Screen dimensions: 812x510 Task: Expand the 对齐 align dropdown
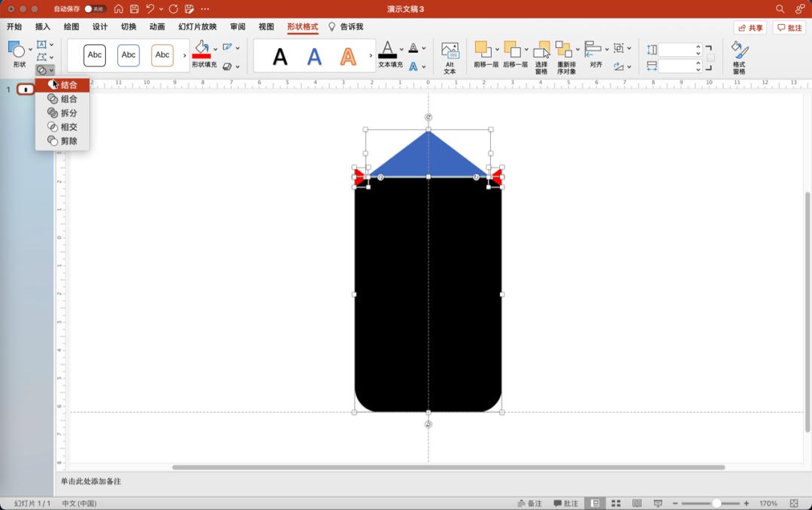pyautogui.click(x=607, y=50)
